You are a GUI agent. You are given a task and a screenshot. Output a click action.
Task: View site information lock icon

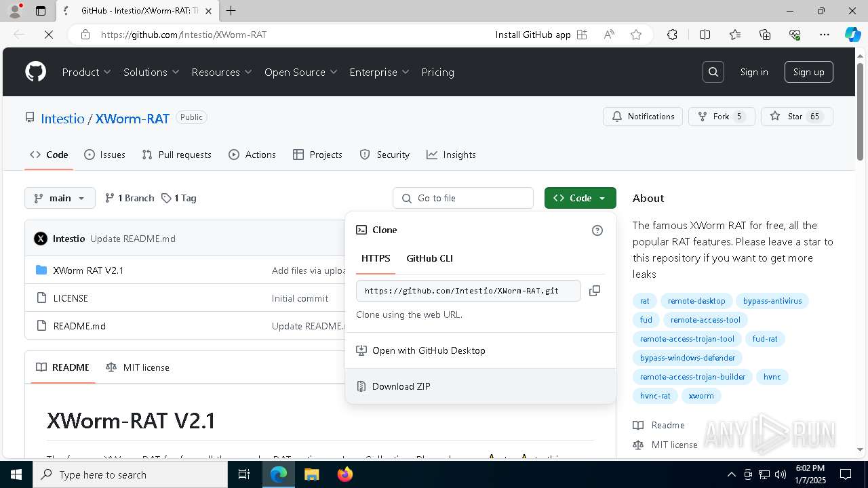[x=85, y=35]
